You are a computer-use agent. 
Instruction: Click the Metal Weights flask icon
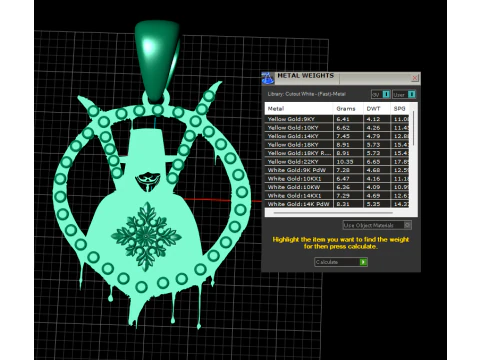pos(268,78)
